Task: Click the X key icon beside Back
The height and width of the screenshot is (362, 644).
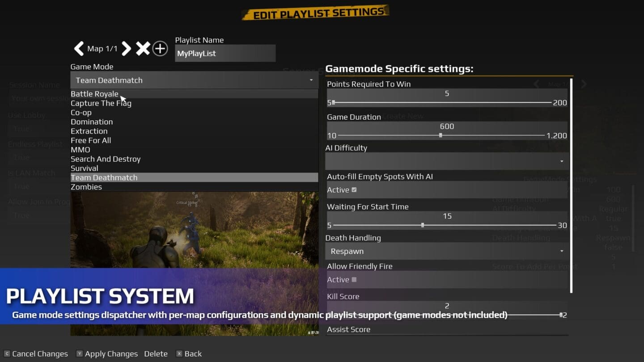Action: click(179, 354)
